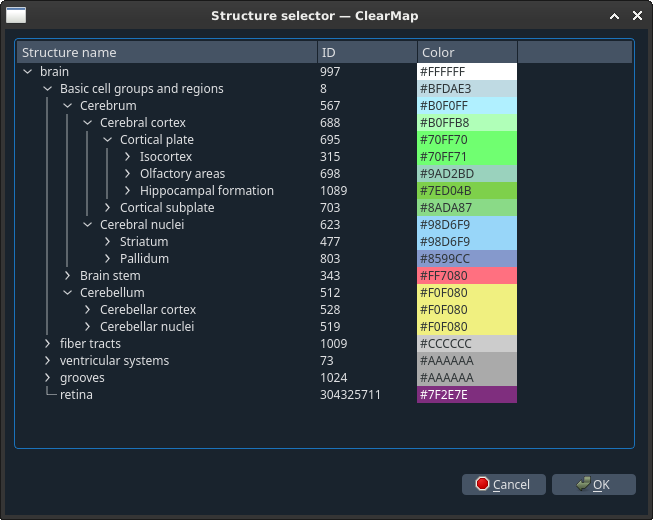Image resolution: width=653 pixels, height=520 pixels.
Task: Select the Brain stem structure name
Action: (110, 276)
